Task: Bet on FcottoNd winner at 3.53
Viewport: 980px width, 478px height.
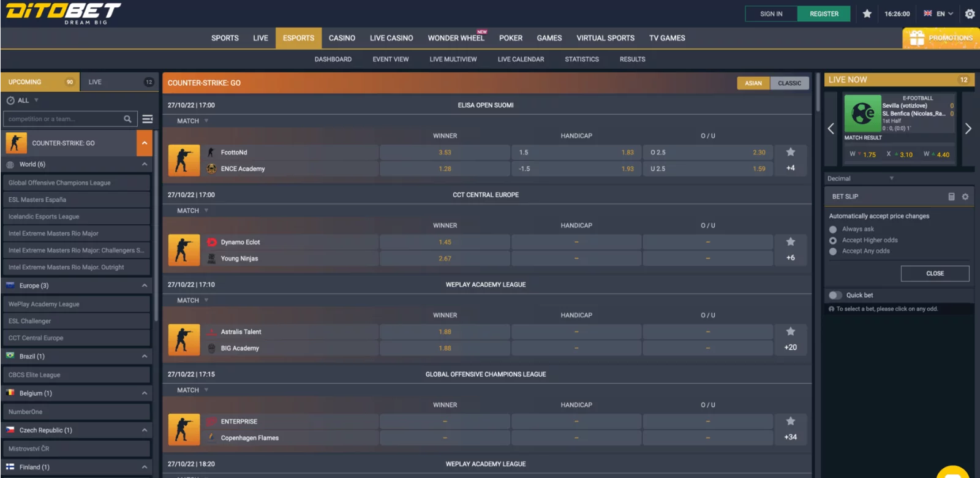Action: point(445,152)
